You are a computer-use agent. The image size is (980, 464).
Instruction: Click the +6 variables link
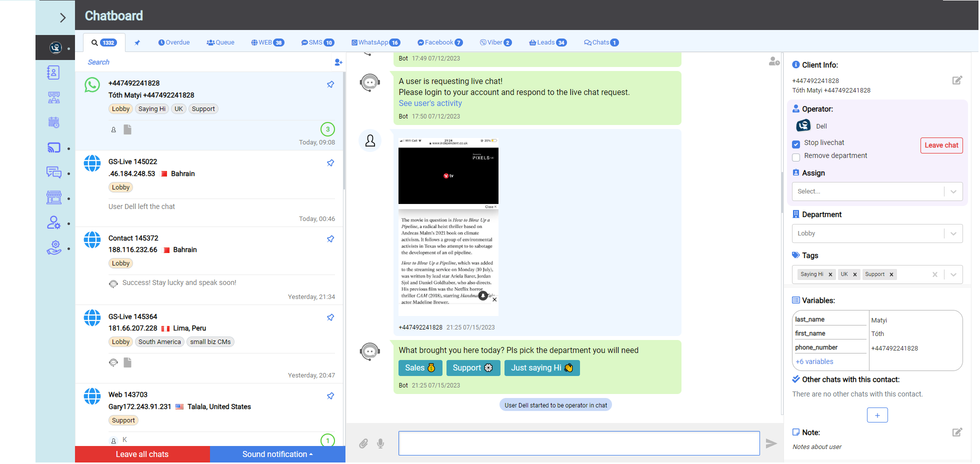[x=814, y=361]
